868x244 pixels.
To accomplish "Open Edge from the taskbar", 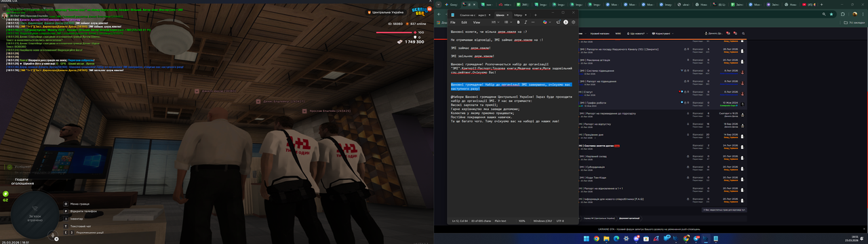I will 616,239.
